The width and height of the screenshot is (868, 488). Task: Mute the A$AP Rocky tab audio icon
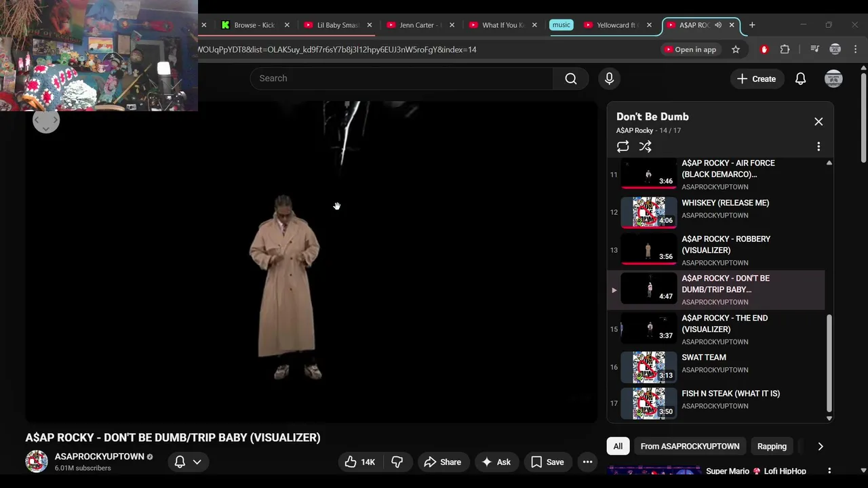click(x=718, y=25)
